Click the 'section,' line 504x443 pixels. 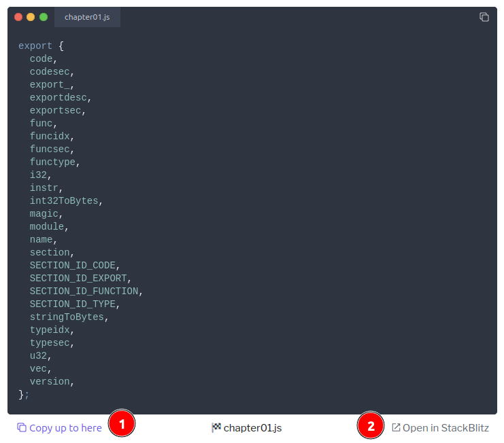pos(52,252)
